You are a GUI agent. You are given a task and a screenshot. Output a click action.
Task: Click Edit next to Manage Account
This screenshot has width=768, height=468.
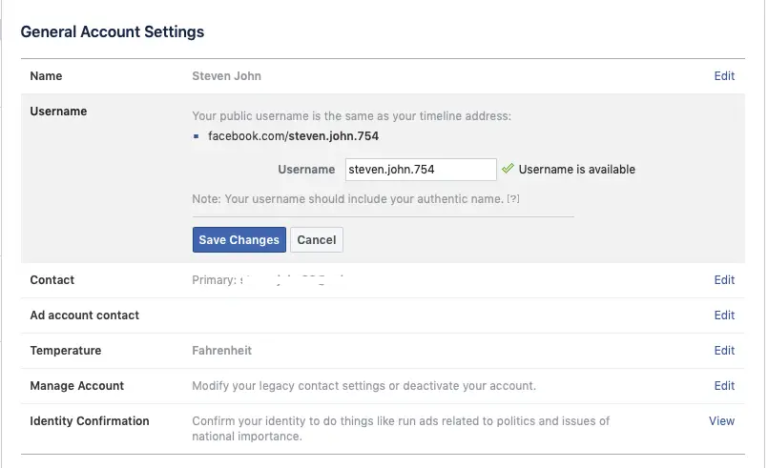pyautogui.click(x=724, y=386)
